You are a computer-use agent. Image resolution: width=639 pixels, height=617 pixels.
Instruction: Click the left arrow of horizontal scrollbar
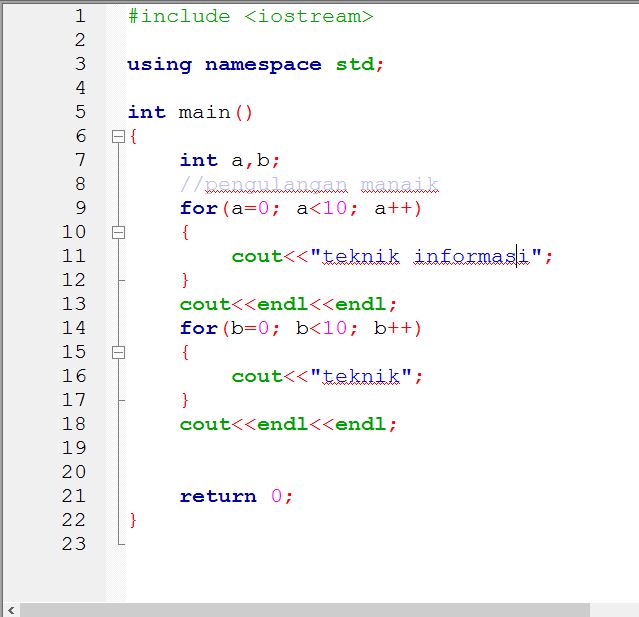(11, 610)
